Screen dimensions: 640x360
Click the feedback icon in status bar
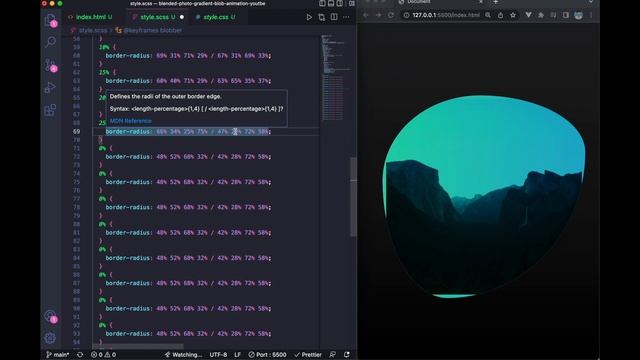(x=333, y=355)
